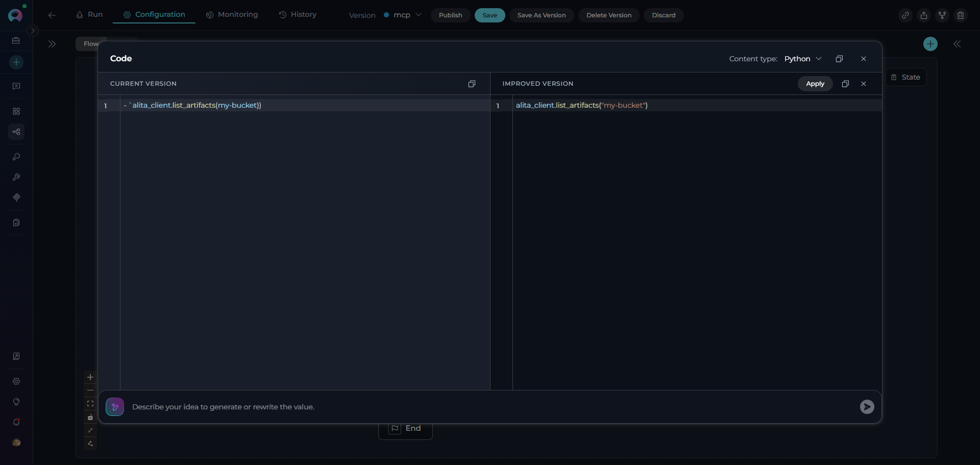
Task: Switch to the Monitoring tab
Action: coord(232,15)
